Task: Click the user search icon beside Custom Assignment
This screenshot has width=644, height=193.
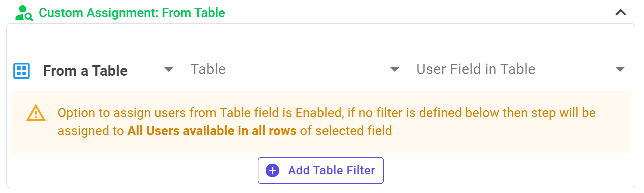Action: [24, 13]
